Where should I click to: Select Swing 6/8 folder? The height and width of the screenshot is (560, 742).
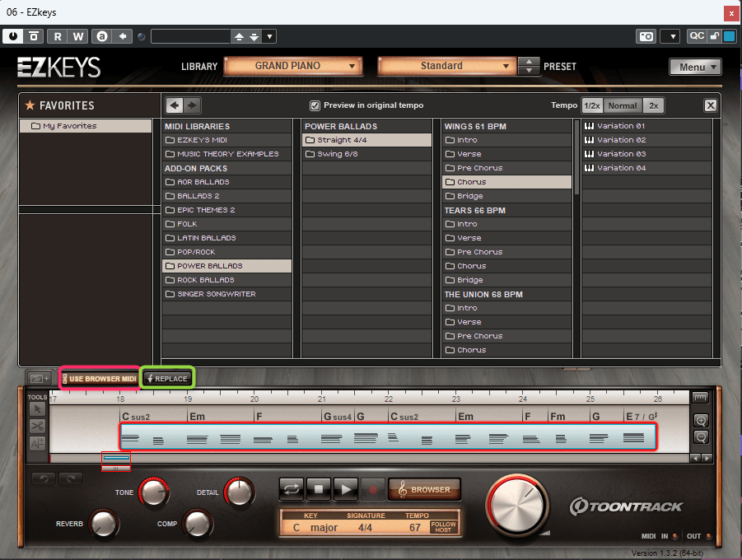[x=366, y=154]
